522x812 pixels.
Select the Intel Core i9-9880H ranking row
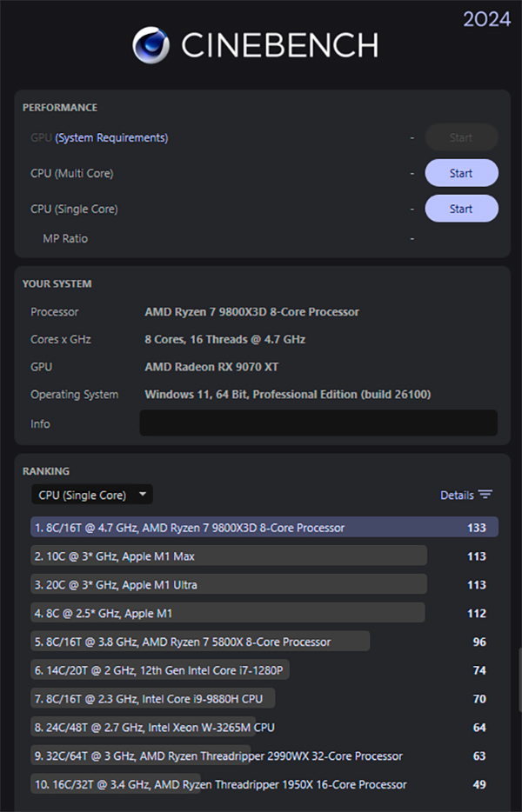[x=153, y=698]
